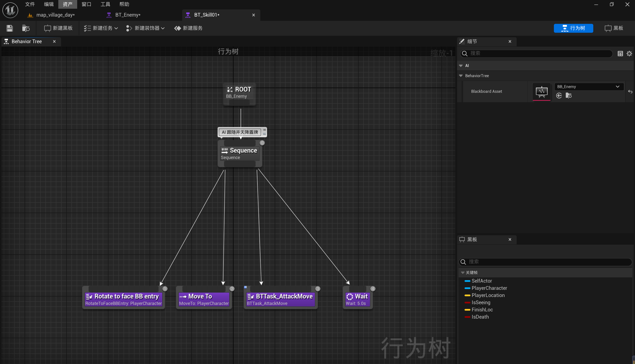Switch to the BT_Enemy tab

pyautogui.click(x=128, y=15)
